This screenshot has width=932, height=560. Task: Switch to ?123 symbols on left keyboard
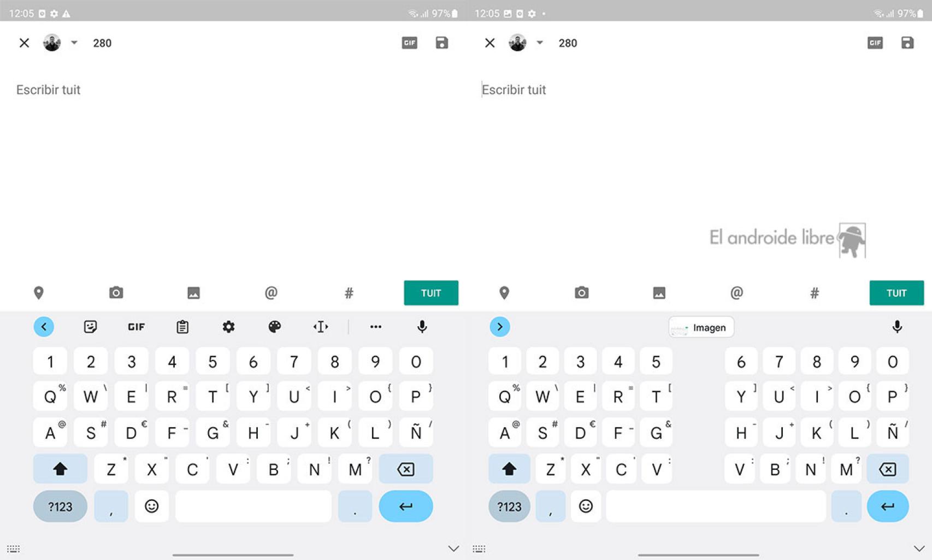[60, 506]
